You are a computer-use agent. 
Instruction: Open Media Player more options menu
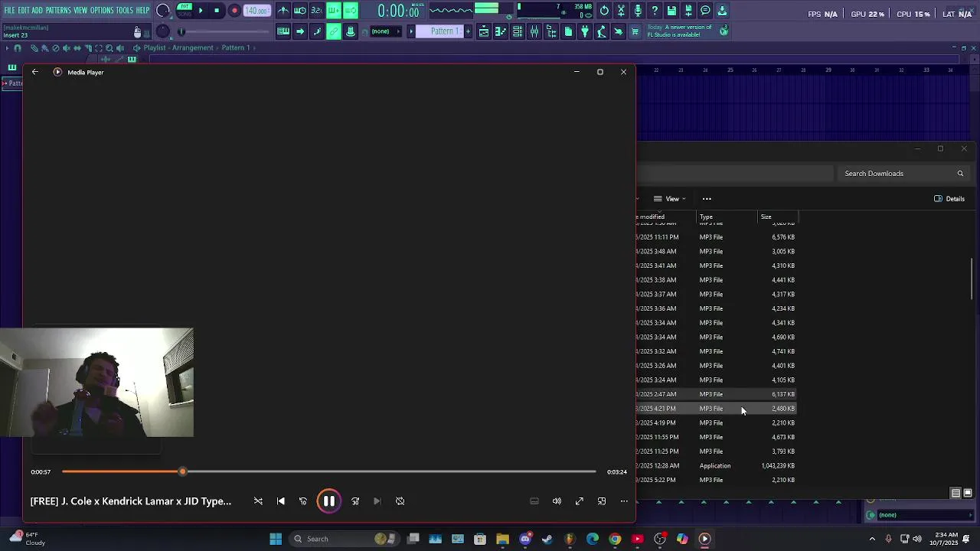point(624,501)
